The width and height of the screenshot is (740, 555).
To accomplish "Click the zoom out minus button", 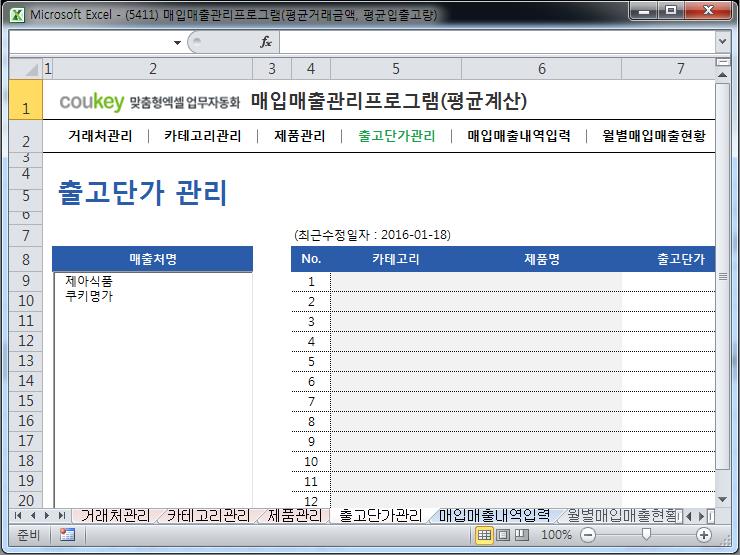I will [x=588, y=535].
